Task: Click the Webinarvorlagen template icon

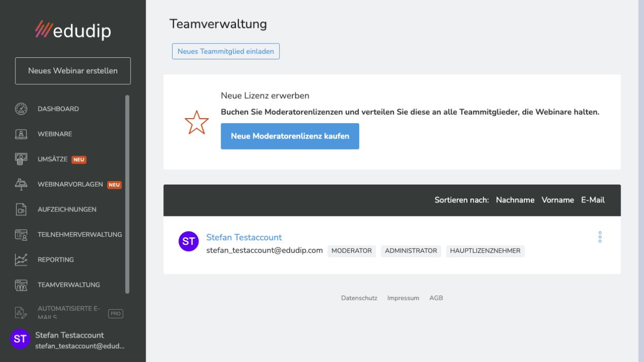Action: pyautogui.click(x=21, y=185)
